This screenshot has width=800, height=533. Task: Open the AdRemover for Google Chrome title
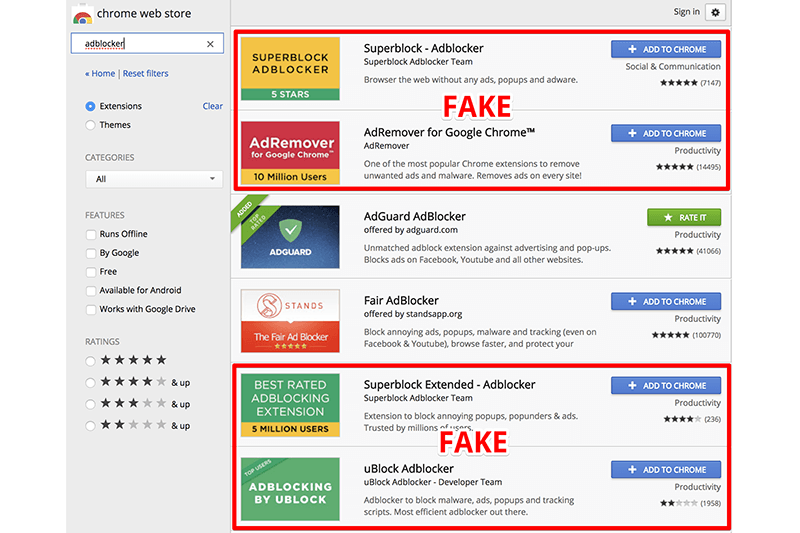point(449,133)
